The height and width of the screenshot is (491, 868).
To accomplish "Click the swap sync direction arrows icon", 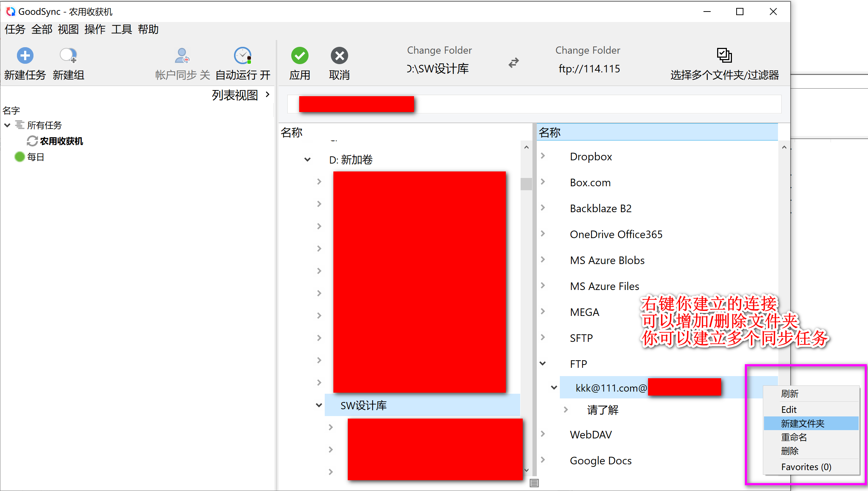I will click(514, 63).
